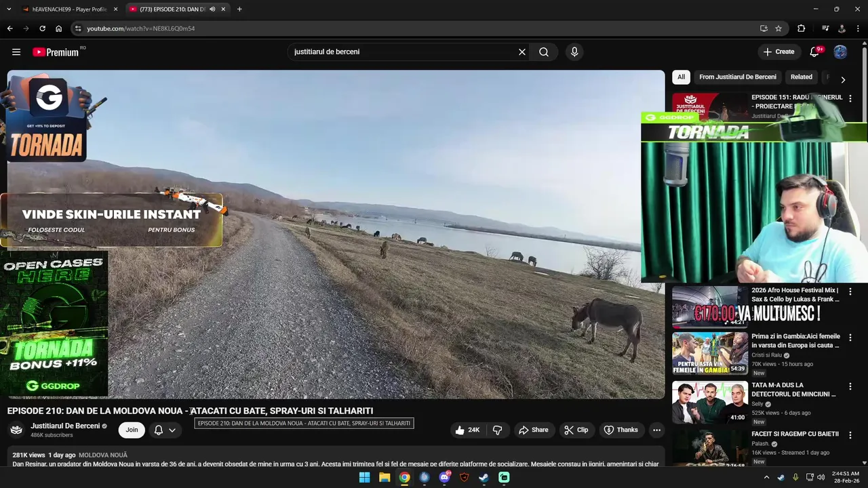Select the Related filter chip

pos(801,77)
